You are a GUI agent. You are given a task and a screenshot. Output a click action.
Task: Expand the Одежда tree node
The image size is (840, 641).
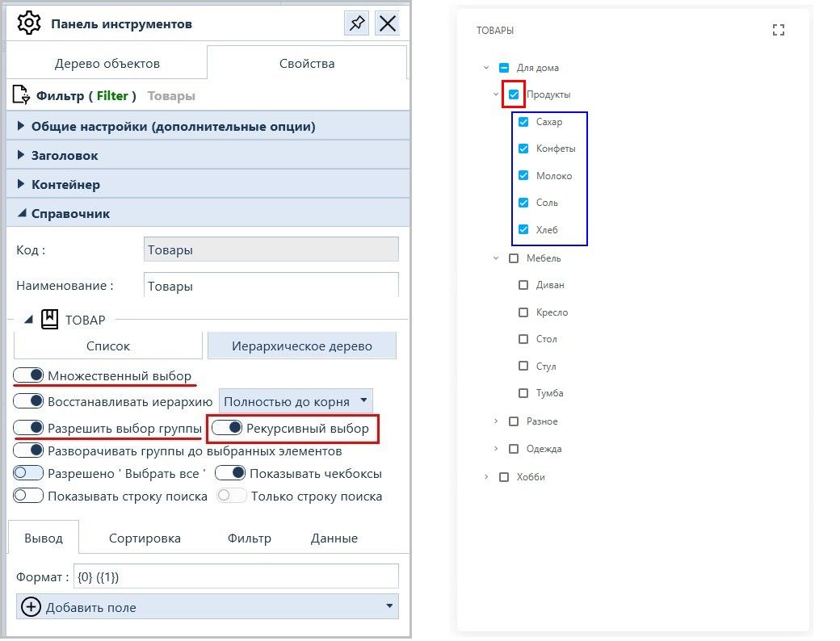(496, 449)
